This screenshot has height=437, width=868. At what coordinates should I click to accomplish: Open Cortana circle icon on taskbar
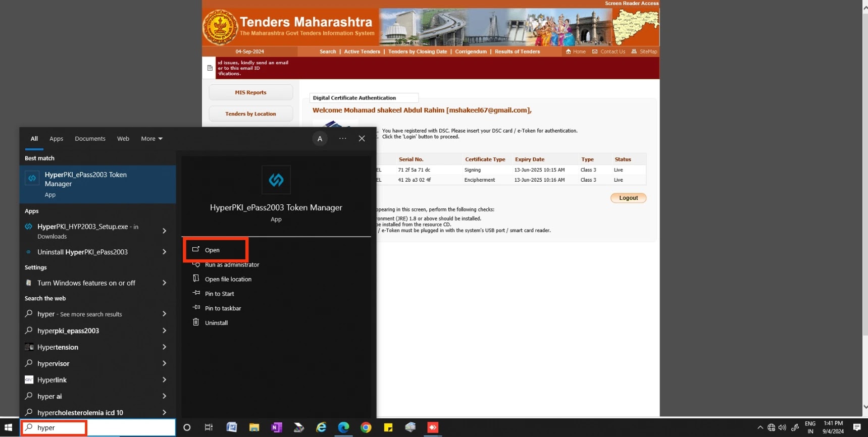click(x=187, y=427)
